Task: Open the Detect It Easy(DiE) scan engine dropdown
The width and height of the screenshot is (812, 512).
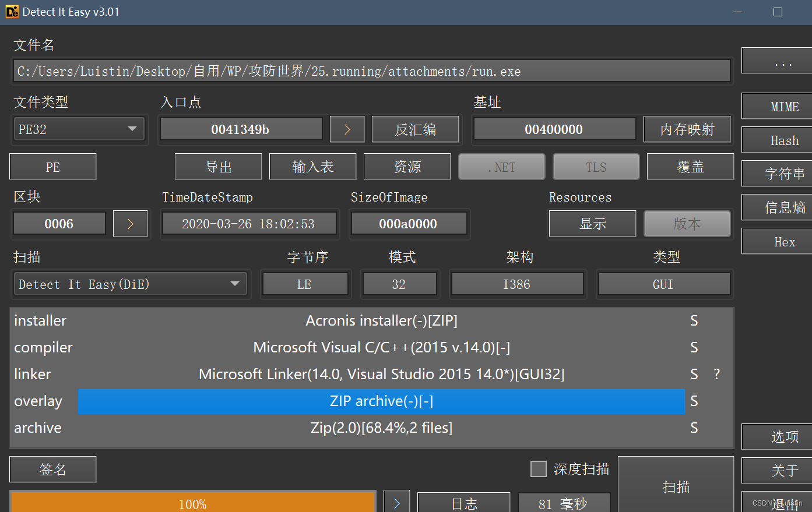Action: pyautogui.click(x=130, y=284)
